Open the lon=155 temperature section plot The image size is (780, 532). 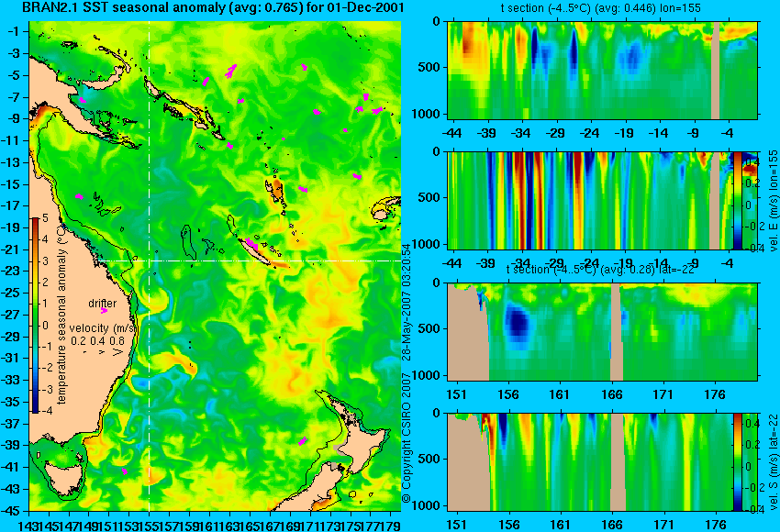pos(602,70)
